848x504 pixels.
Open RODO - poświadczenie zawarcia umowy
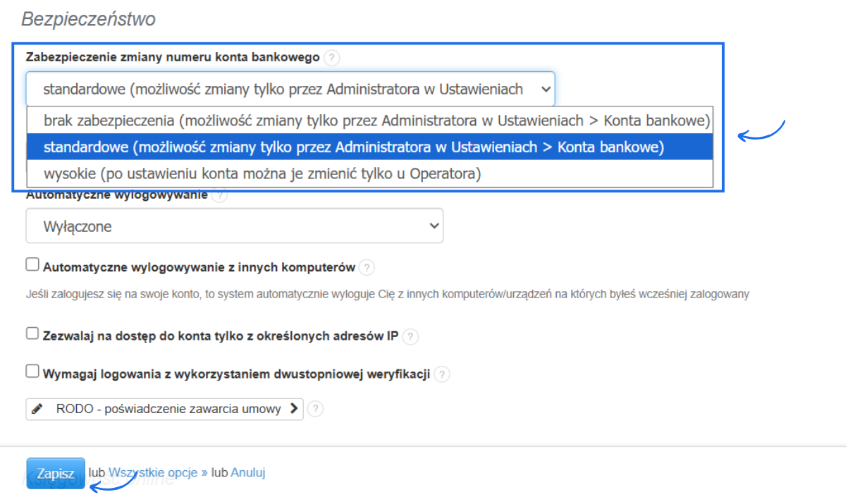point(162,409)
